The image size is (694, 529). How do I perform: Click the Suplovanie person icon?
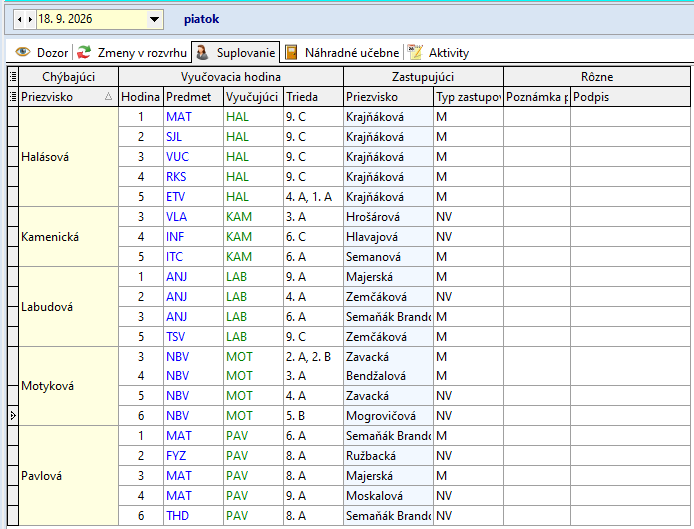click(x=202, y=52)
